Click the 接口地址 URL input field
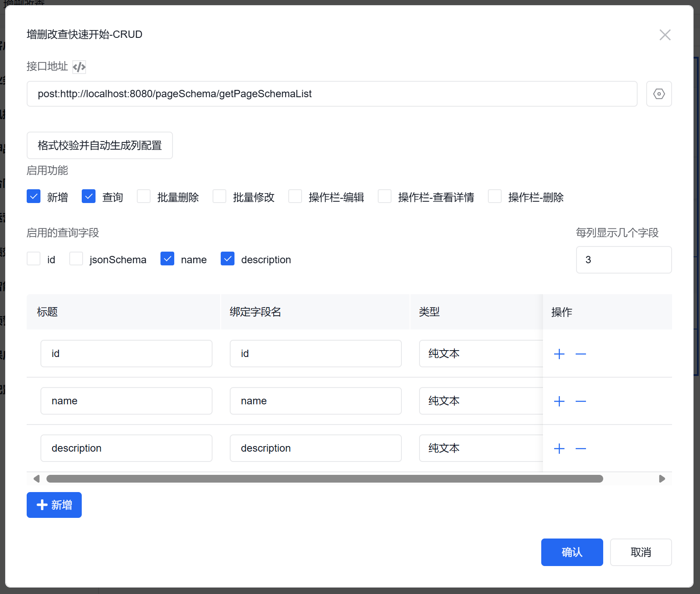 [x=332, y=94]
